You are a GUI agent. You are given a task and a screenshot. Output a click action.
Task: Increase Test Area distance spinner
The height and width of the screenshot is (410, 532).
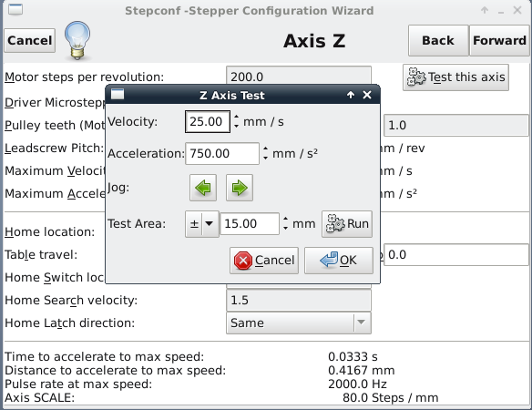[x=286, y=220]
